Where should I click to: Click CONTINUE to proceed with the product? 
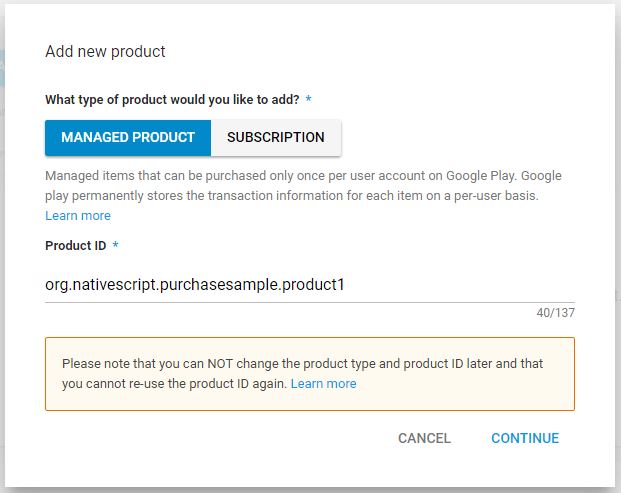pos(525,438)
